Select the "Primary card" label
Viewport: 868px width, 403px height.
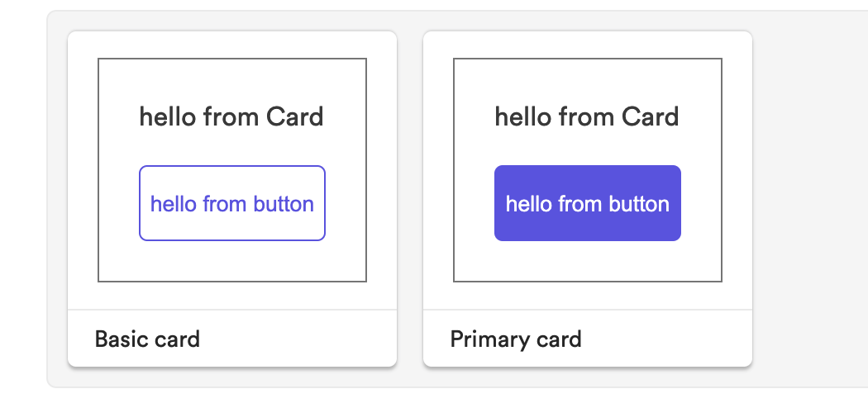click(515, 339)
